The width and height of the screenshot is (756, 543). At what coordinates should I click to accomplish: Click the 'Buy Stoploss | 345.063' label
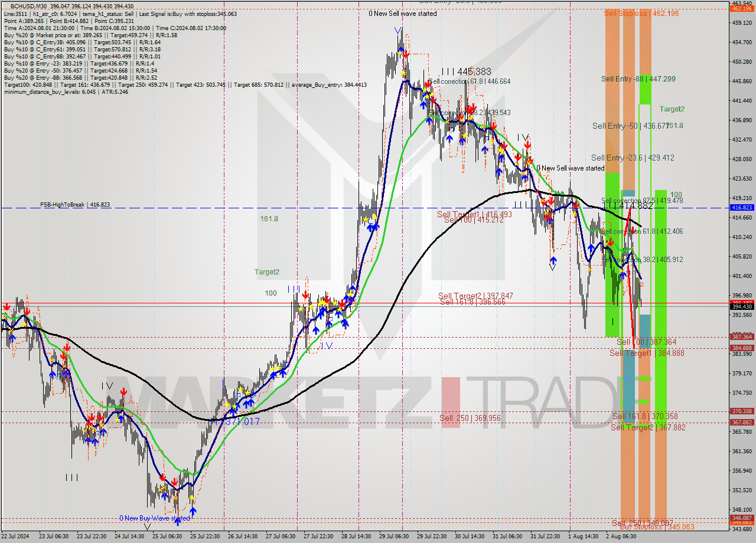pyautogui.click(x=657, y=527)
